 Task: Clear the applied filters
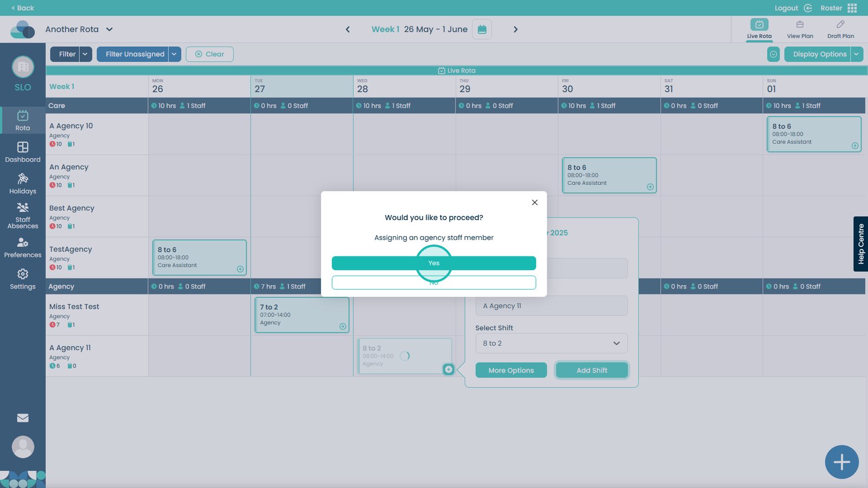coord(209,54)
